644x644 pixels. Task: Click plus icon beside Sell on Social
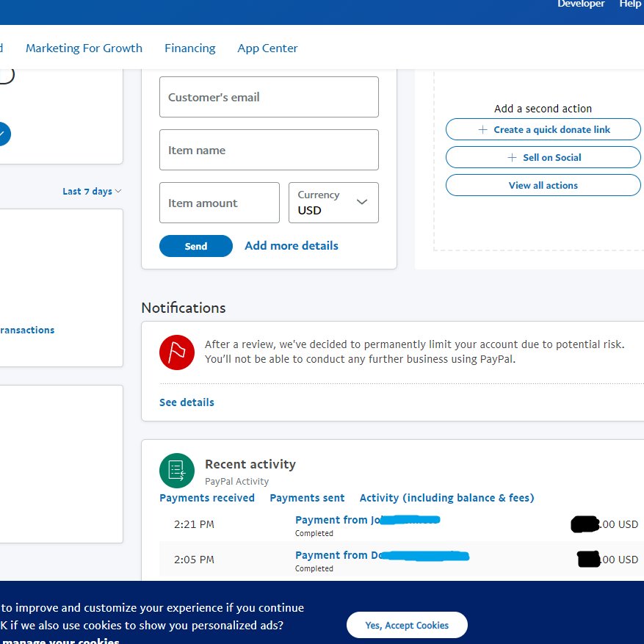coord(512,158)
